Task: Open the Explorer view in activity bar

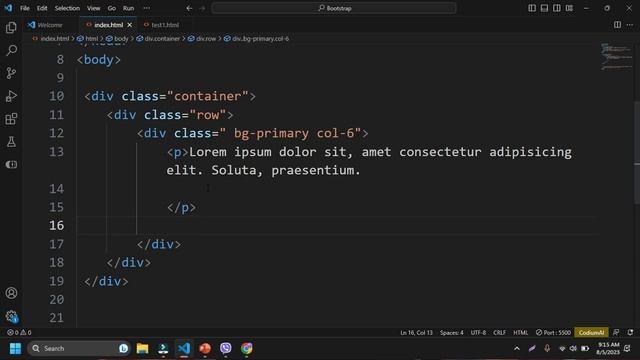Action: click(x=11, y=27)
